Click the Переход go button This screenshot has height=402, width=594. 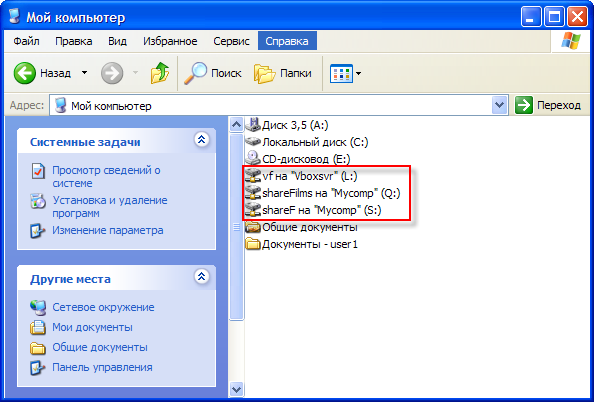(x=548, y=105)
